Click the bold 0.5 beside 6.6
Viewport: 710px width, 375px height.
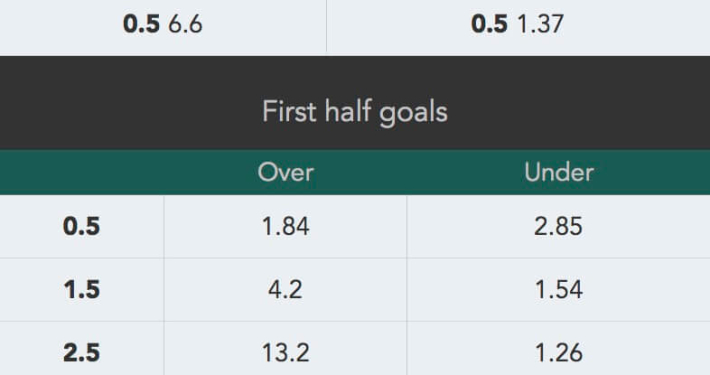(141, 24)
